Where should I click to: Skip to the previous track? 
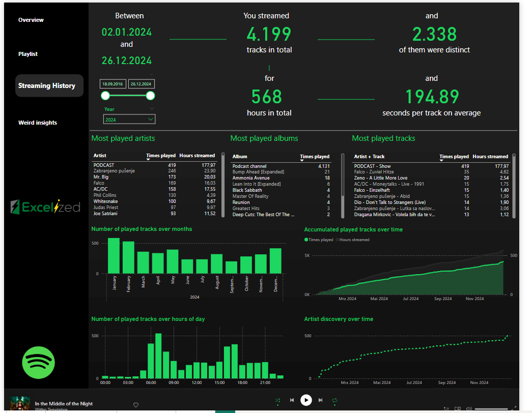[x=292, y=400]
